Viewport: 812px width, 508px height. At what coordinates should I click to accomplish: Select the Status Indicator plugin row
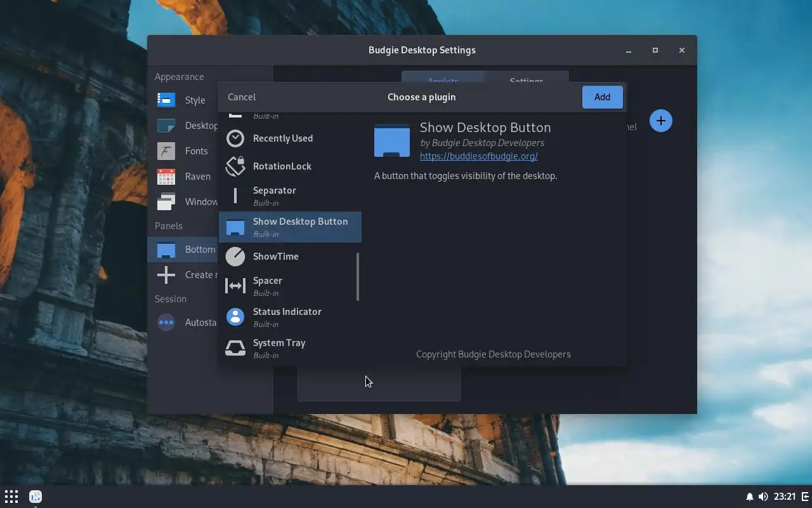pyautogui.click(x=290, y=317)
